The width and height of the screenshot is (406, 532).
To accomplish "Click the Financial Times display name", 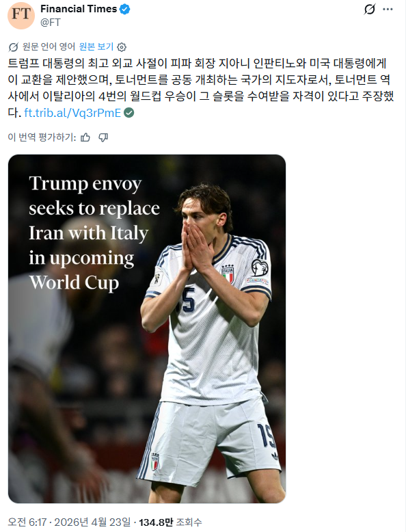I will [x=79, y=9].
